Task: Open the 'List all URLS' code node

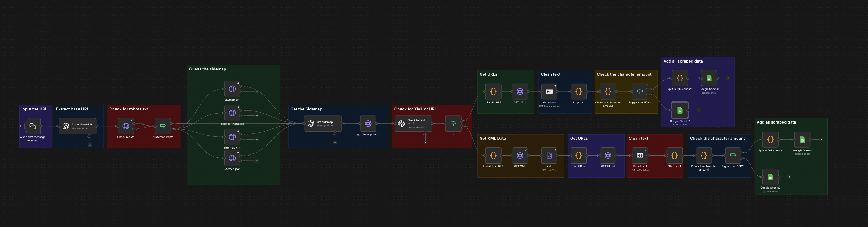Action: point(493,92)
